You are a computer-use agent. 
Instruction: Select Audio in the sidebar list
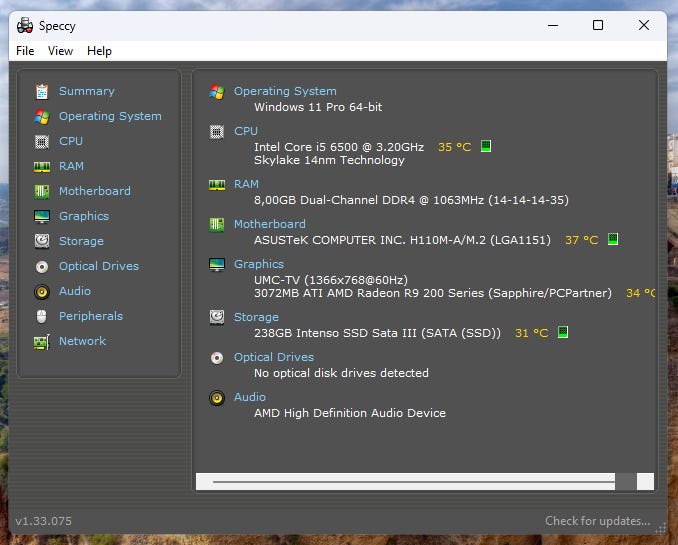75,292
